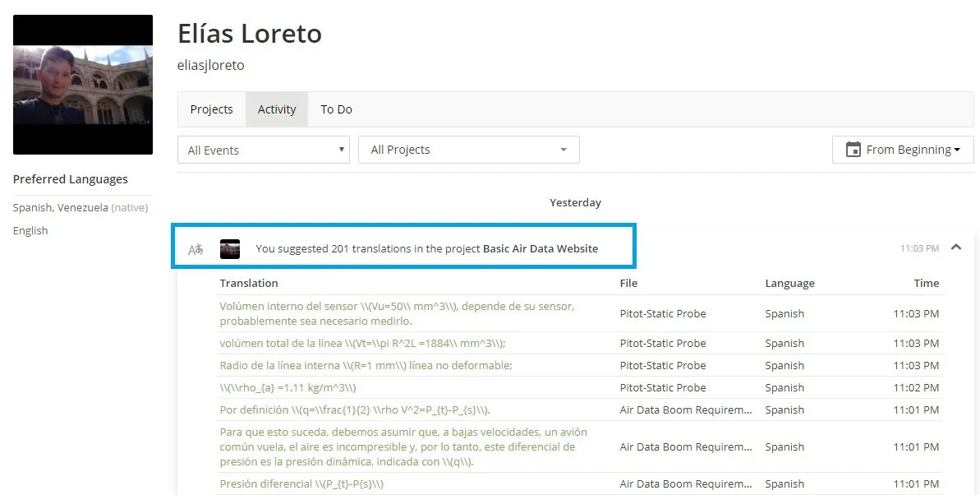Click Spanish, Venezuela (native) preferred language
The width and height of the screenshot is (980, 495).
81,207
